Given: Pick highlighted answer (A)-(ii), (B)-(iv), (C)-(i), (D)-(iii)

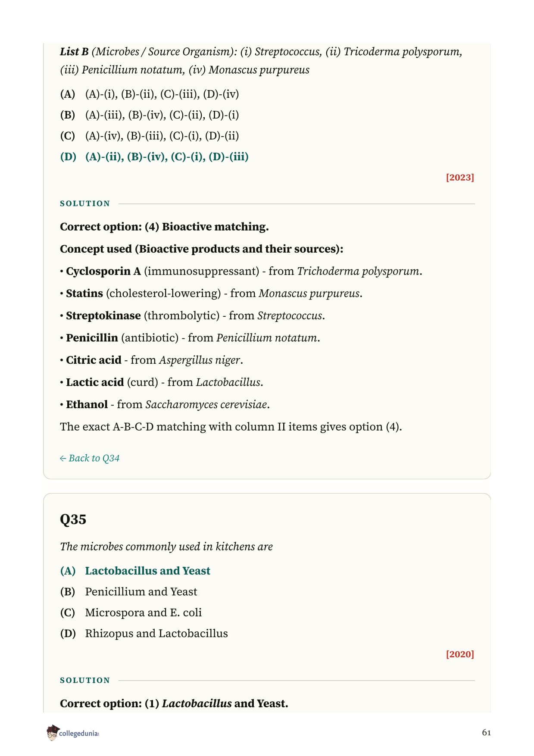Looking at the screenshot, I should pos(154,156).
